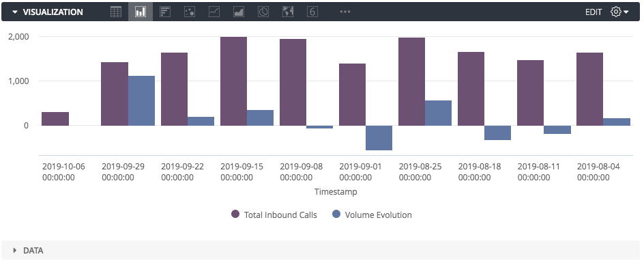Viewport: 644px width, 261px height.
Task: Choose the scatterplot visualization icon
Action: (190, 12)
